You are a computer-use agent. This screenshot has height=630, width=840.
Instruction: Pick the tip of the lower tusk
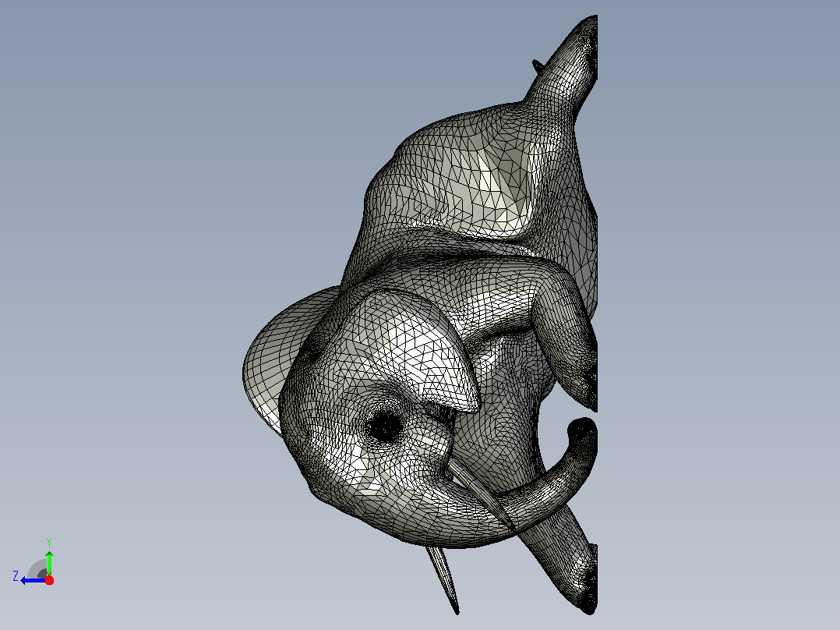point(457,610)
